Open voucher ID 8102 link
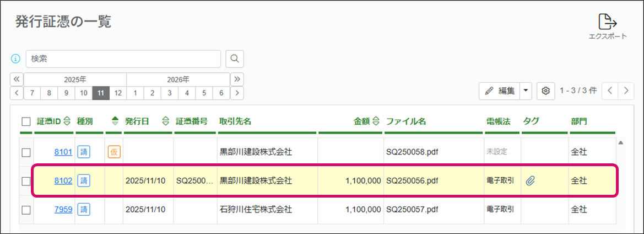The width and height of the screenshot is (644, 234). click(63, 180)
